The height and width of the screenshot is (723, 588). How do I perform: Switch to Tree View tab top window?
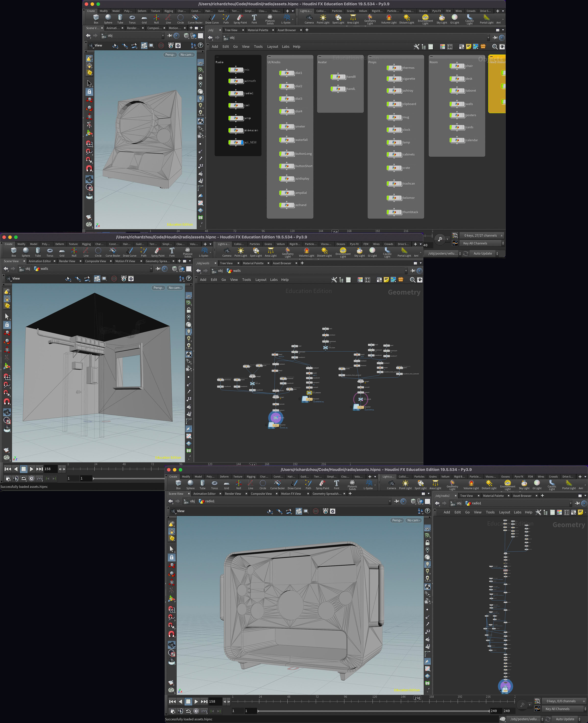231,30
